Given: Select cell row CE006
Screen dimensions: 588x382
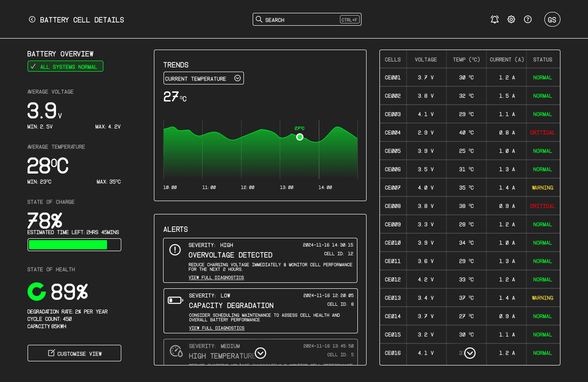Looking at the screenshot, I should tap(470, 169).
